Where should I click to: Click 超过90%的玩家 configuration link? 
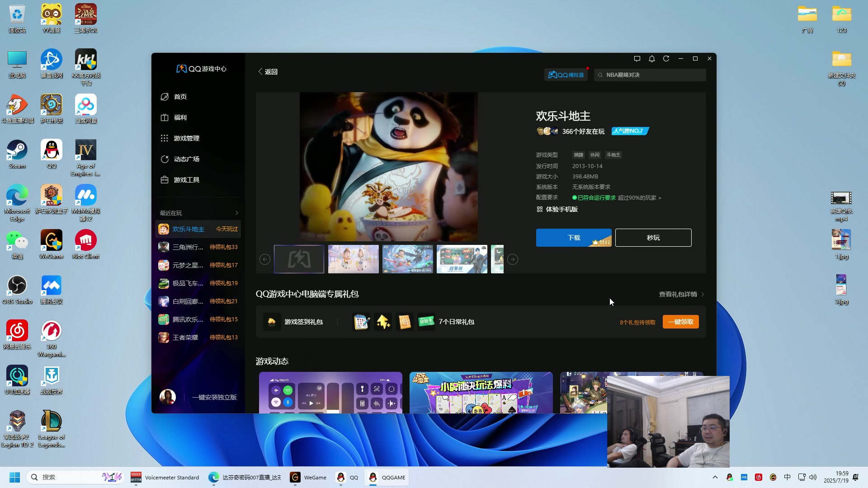[x=639, y=198]
